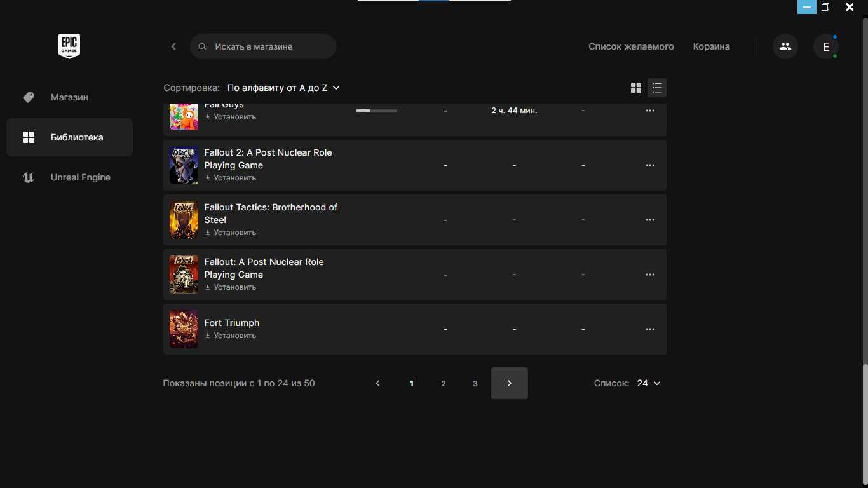The width and height of the screenshot is (868, 488).
Task: Click the Показаны позиции count text
Action: 239,383
